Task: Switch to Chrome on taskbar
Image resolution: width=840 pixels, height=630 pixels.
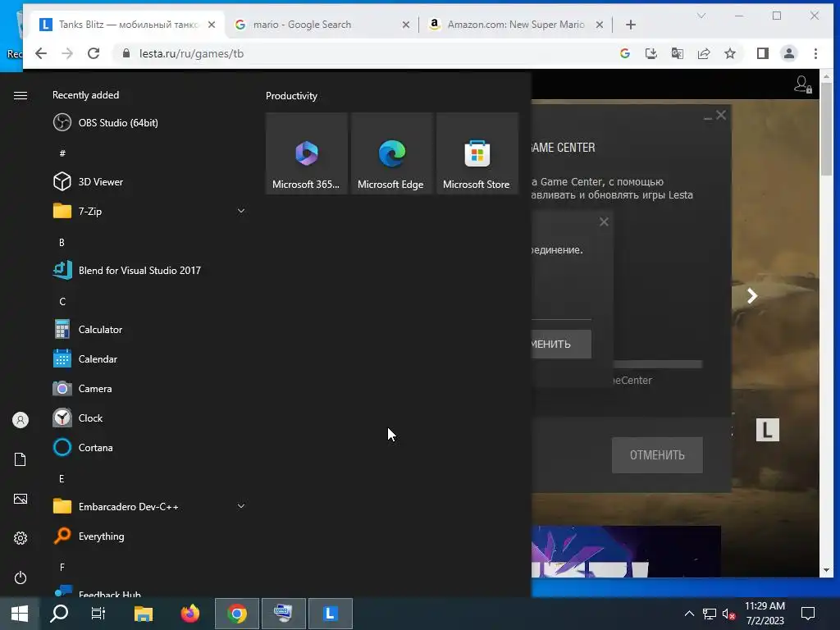Action: pos(237,614)
